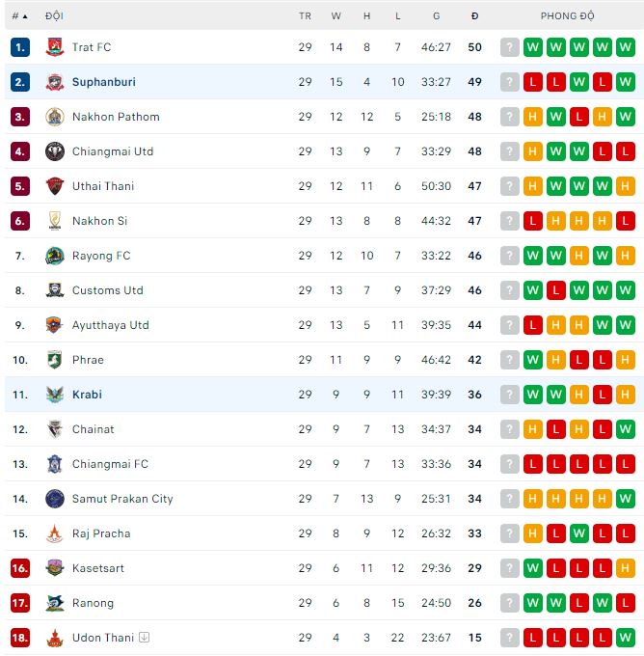The image size is (644, 656).
Task: Click Trat FC's upcoming match question mark
Action: tap(510, 47)
